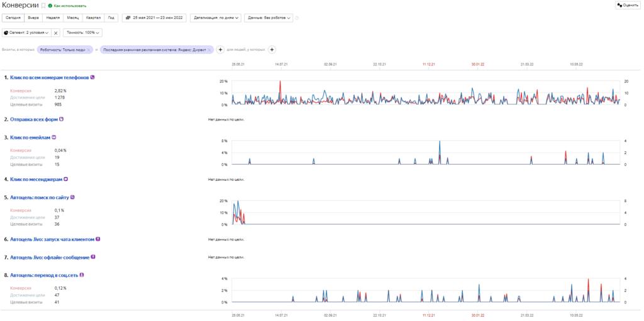Open goal Отправка всех форм
The image size is (644, 321).
pyautogui.click(x=34, y=119)
